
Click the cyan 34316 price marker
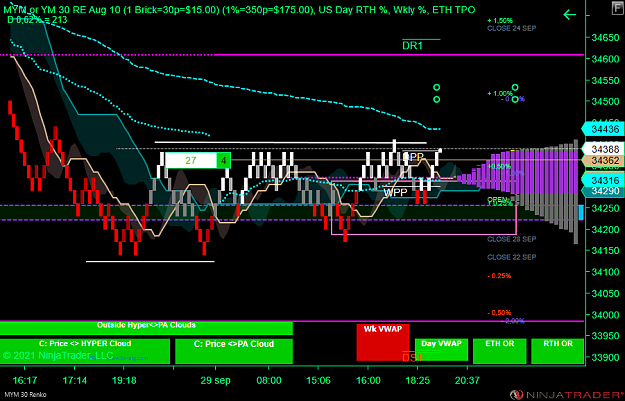coord(603,180)
